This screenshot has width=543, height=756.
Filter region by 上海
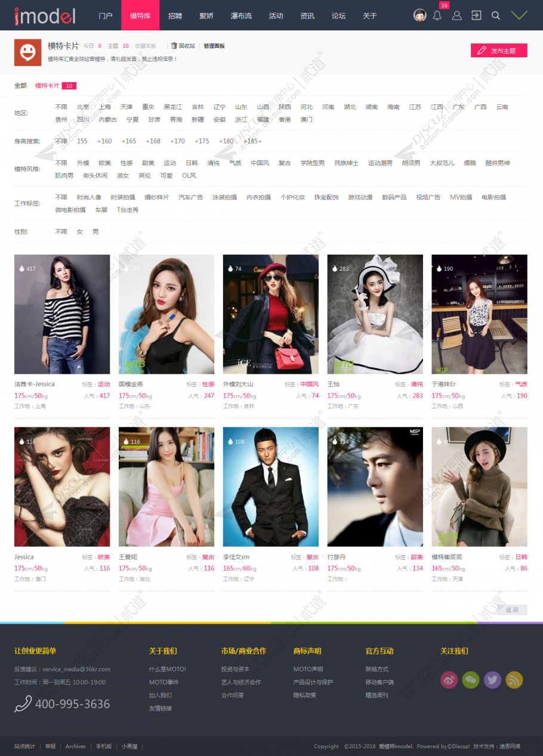[x=105, y=107]
